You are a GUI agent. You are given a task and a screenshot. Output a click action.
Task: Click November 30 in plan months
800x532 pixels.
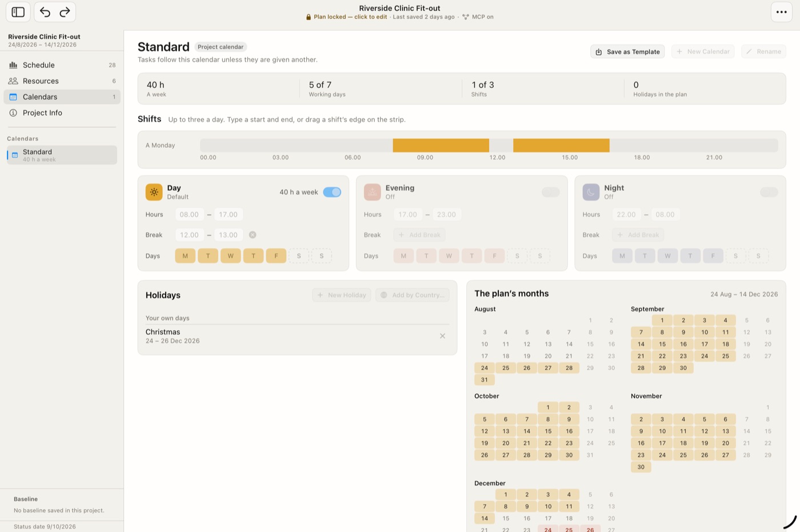click(641, 467)
